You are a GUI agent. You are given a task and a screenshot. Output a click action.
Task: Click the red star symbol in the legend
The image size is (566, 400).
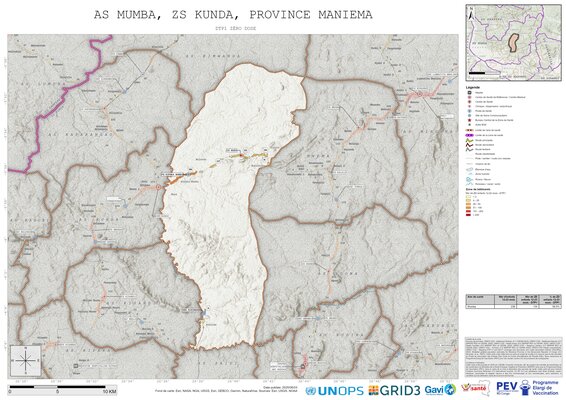469,120
